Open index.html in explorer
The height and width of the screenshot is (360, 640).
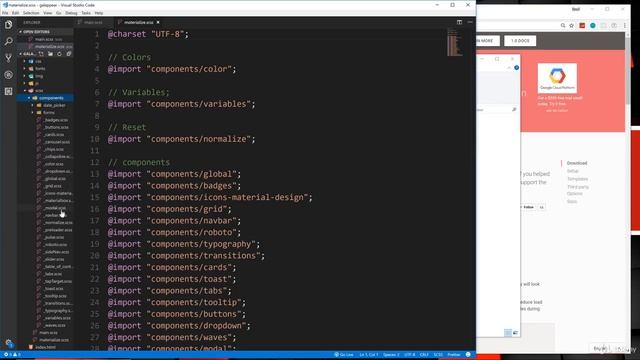[x=45, y=347]
